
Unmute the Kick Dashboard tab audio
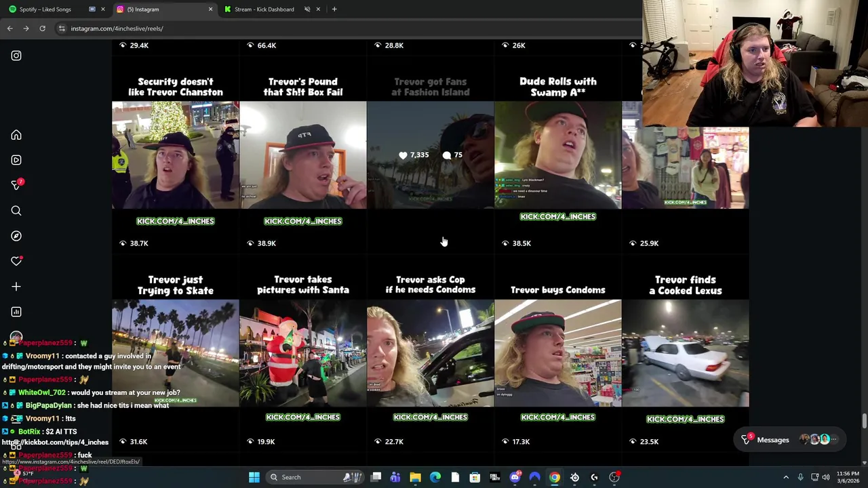click(x=307, y=9)
